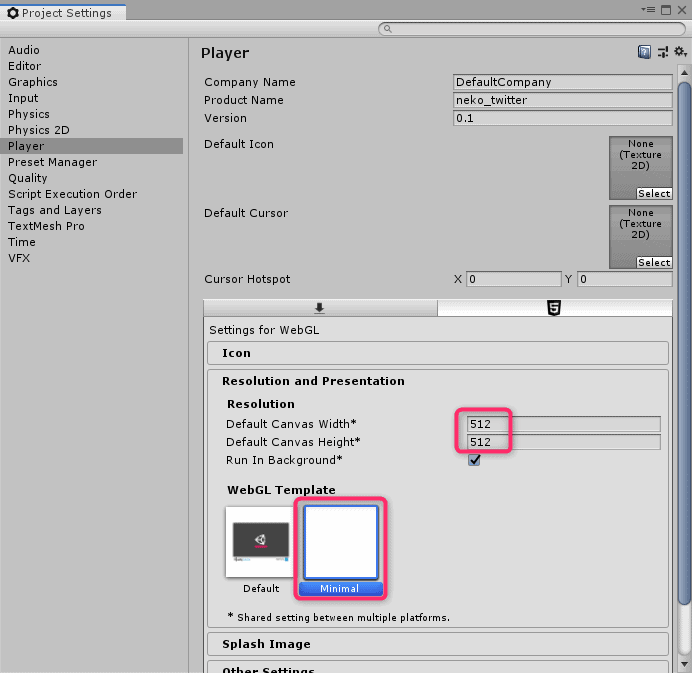This screenshot has height=673, width=692.
Task: Click the Default Icon texture slot
Action: tap(640, 167)
